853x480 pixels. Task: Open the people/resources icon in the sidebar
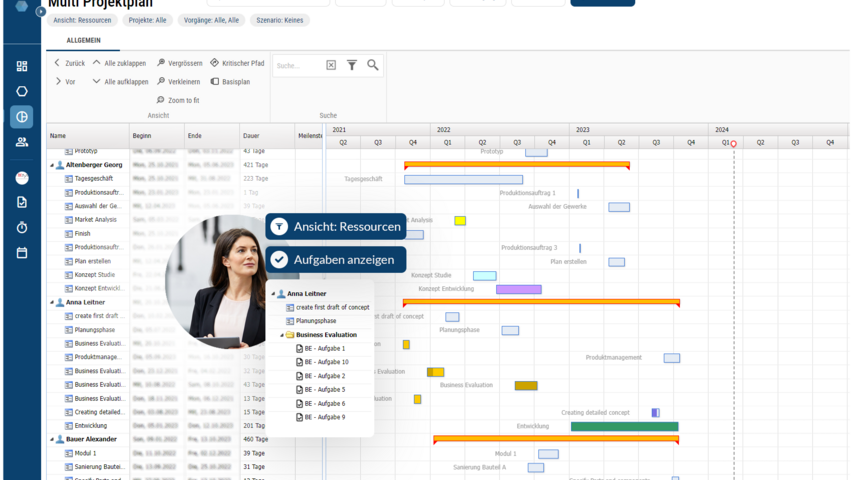coord(22,142)
